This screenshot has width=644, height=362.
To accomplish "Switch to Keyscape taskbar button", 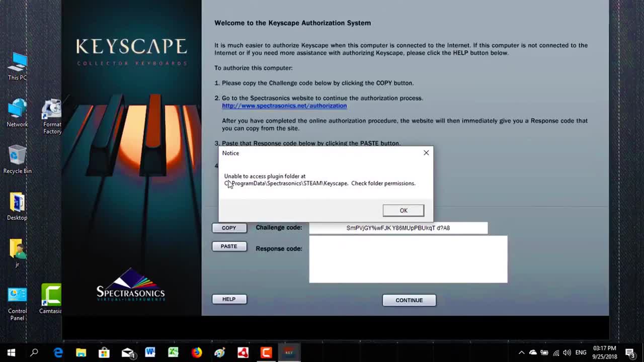I will 289,352.
